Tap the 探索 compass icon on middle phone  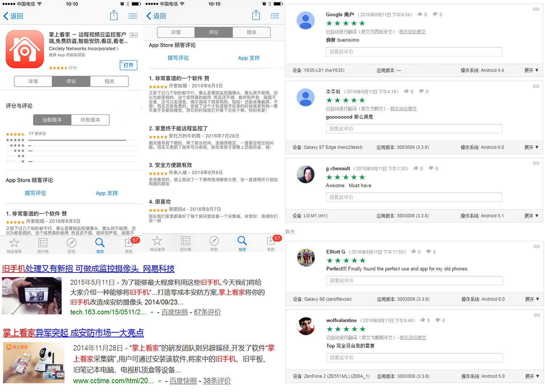click(x=214, y=241)
